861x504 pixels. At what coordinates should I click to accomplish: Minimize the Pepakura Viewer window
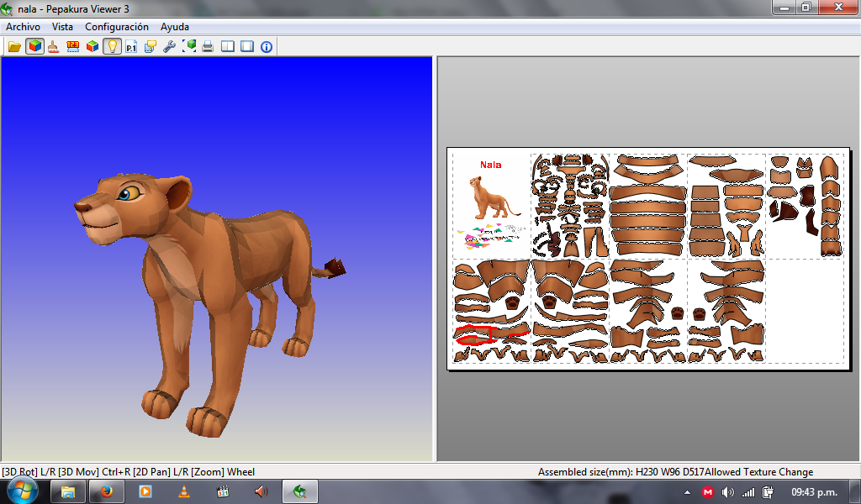784,7
